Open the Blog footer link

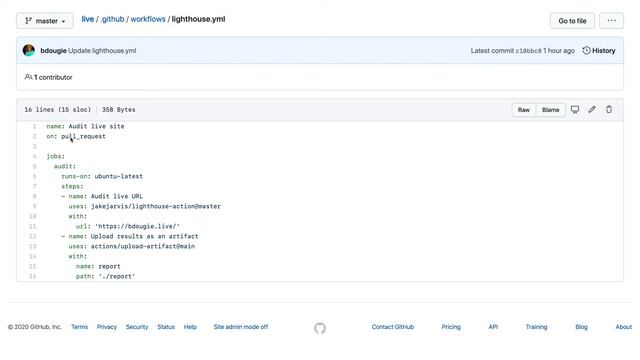tap(581, 327)
